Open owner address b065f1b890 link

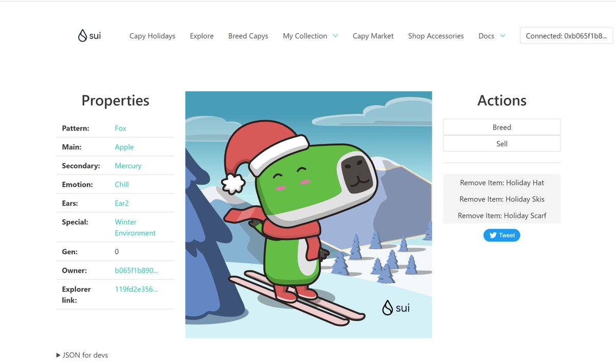click(137, 271)
